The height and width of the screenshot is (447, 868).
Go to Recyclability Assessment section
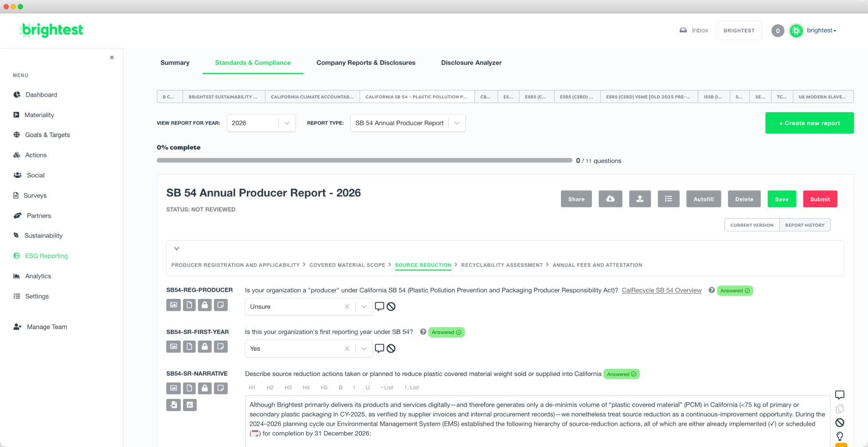click(x=502, y=265)
